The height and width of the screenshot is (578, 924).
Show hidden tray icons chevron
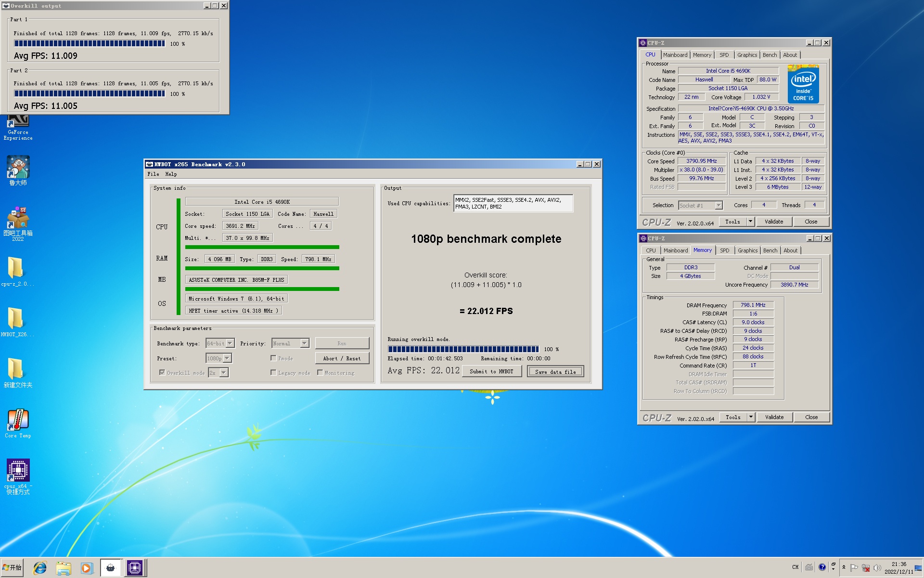pyautogui.click(x=844, y=567)
